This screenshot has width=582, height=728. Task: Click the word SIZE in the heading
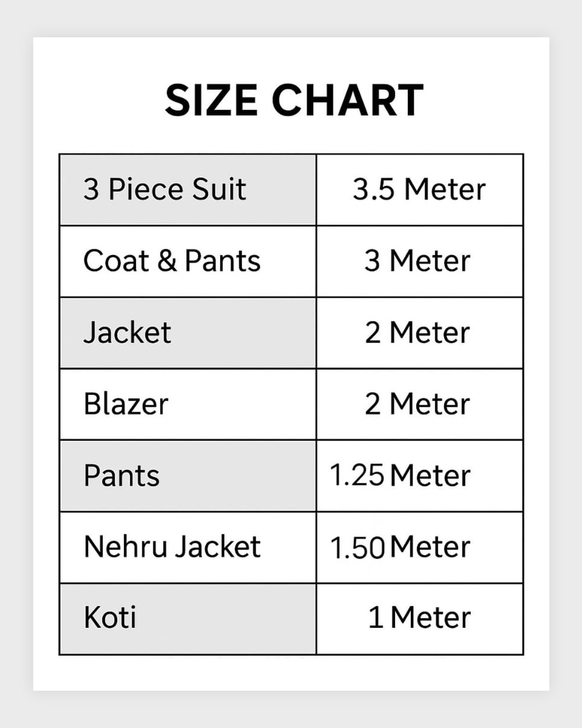[211, 100]
